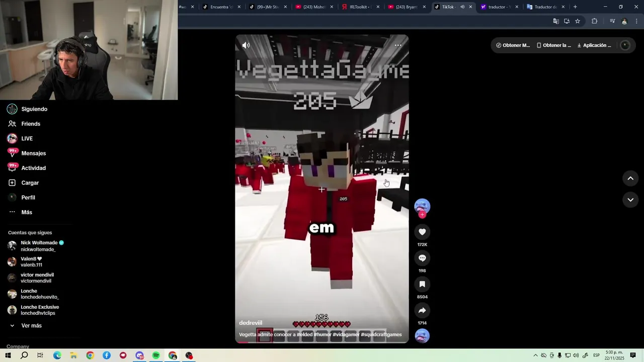Open profile avatar in top-right pill

pyautogui.click(x=625, y=45)
